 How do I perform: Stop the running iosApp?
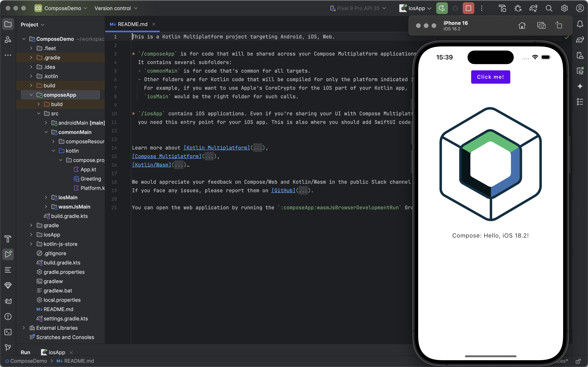[468, 8]
